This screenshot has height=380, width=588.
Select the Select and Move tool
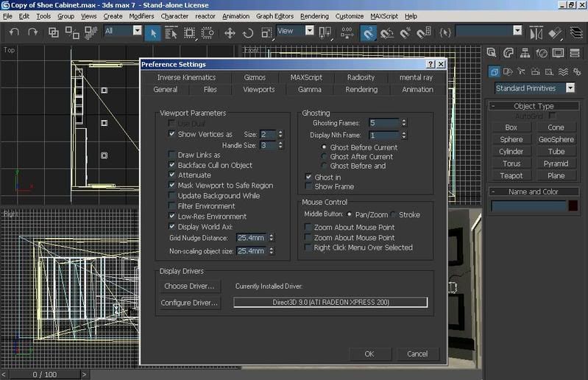[x=230, y=32]
